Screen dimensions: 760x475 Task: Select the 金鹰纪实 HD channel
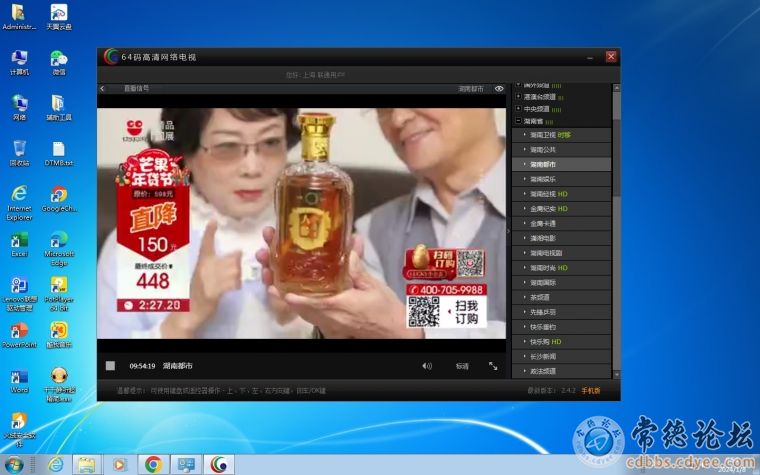pos(561,209)
